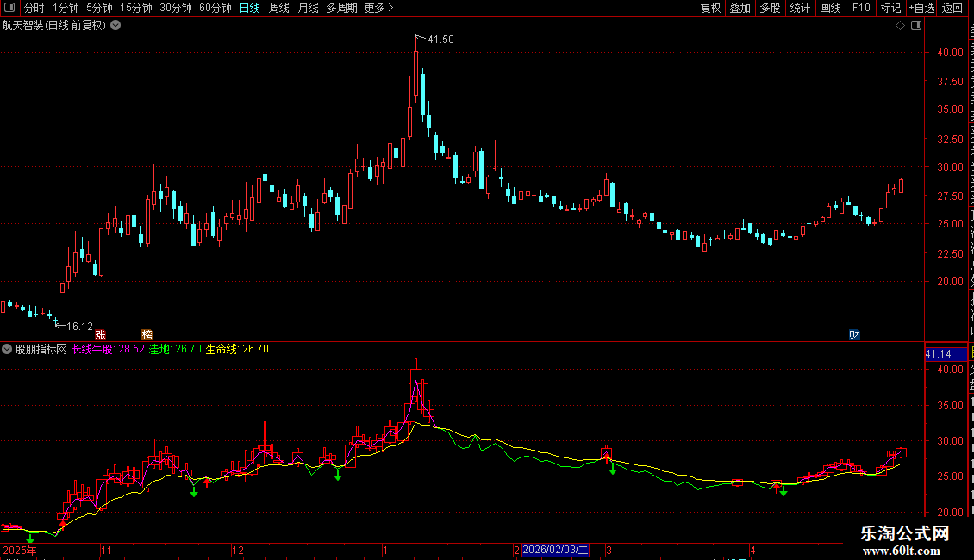974x560 pixels.
Task: Switch to 周线 weekly chart
Action: (x=279, y=8)
